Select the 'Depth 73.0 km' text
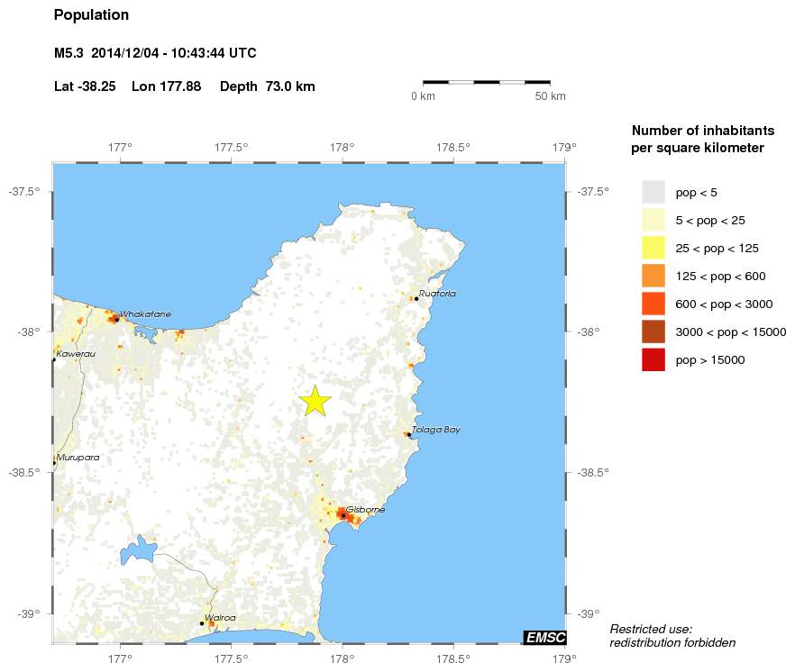Viewport: 795px width, 672px height. point(267,86)
